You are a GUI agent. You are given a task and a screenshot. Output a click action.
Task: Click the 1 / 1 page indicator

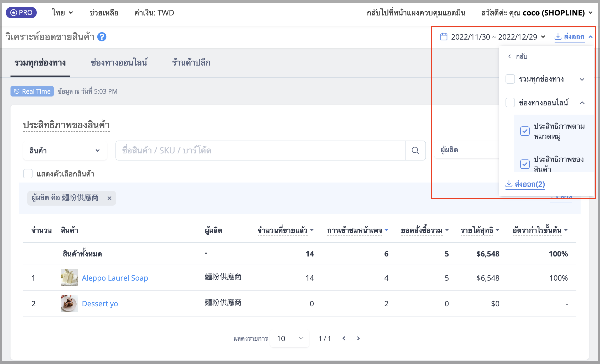pyautogui.click(x=325, y=338)
